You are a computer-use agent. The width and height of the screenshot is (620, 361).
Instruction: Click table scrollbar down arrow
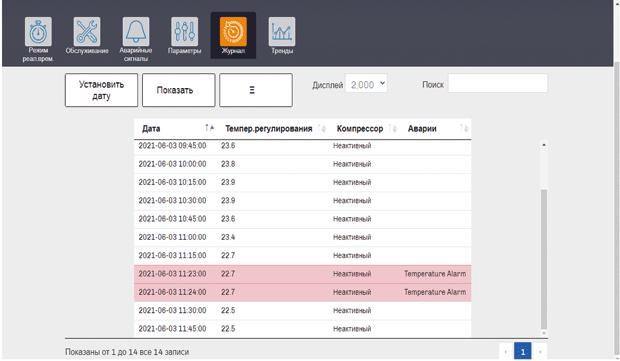coord(544,333)
